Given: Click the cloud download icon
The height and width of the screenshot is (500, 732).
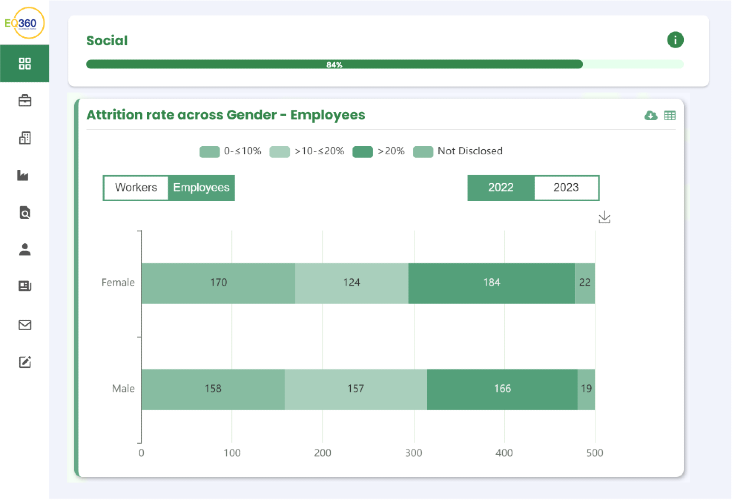Looking at the screenshot, I should pos(651,115).
